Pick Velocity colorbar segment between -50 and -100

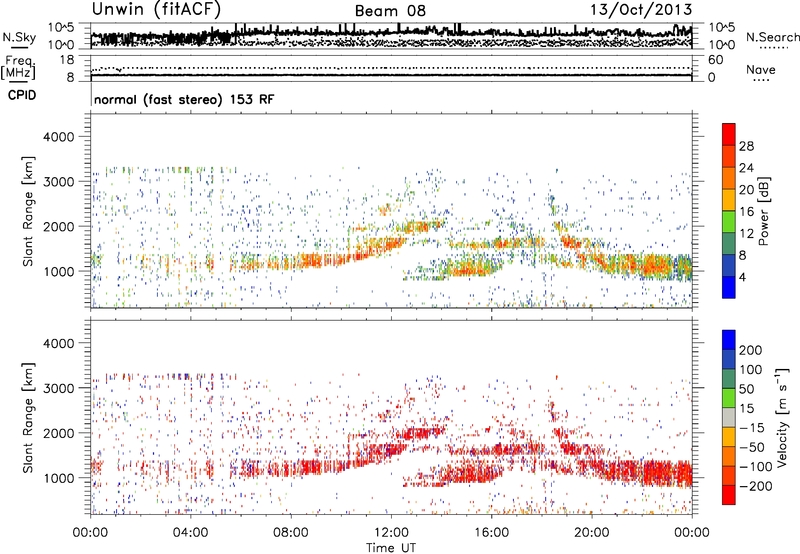[x=729, y=457]
